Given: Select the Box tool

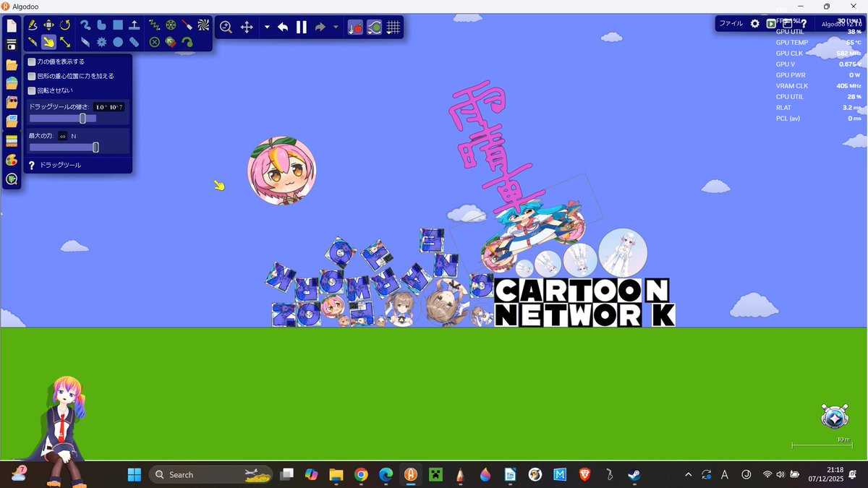Looking at the screenshot, I should 117,25.
